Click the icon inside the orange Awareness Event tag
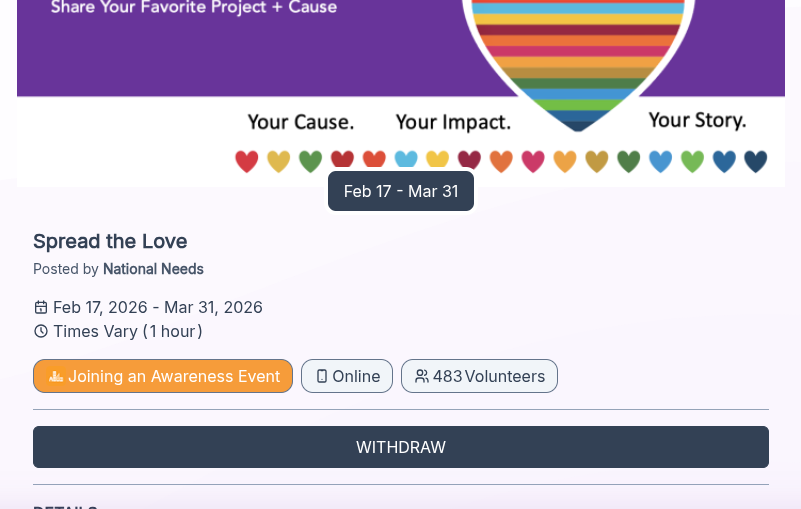The image size is (801, 509). [56, 376]
